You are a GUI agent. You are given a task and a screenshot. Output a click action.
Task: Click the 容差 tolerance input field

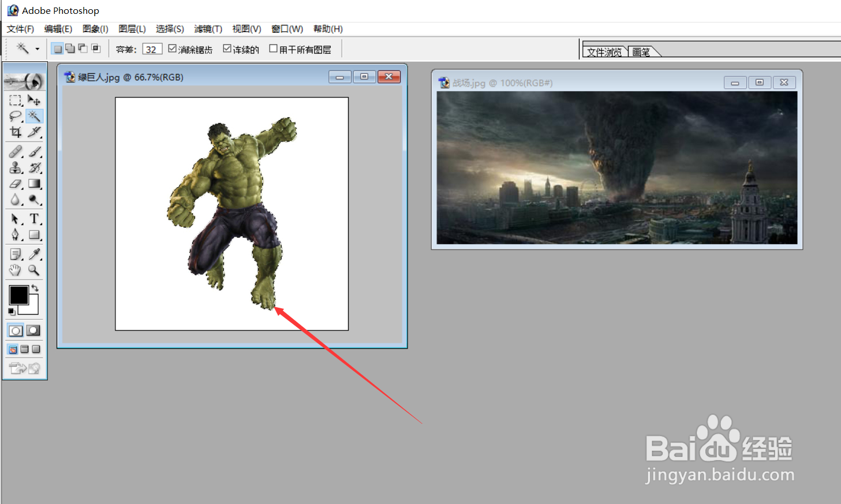(x=152, y=49)
